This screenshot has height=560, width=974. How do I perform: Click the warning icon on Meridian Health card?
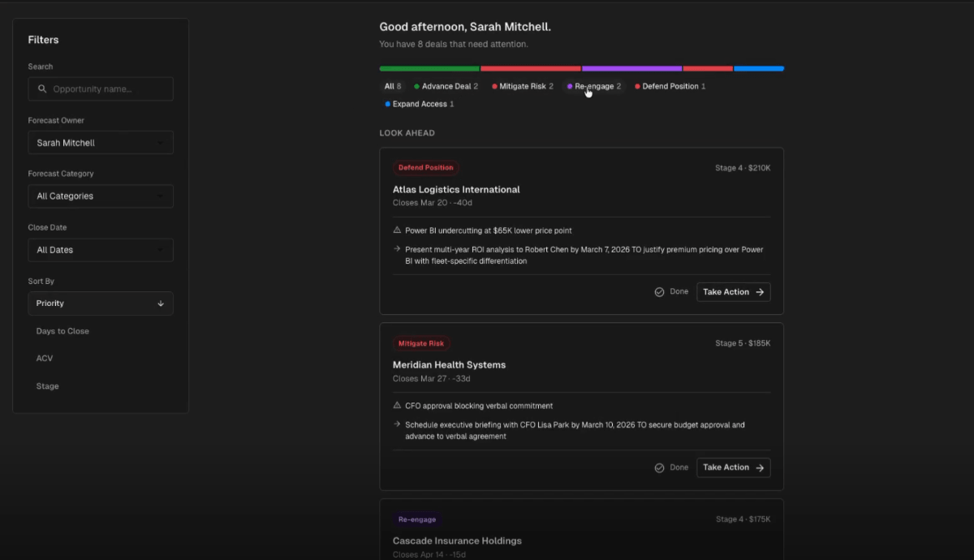click(397, 406)
